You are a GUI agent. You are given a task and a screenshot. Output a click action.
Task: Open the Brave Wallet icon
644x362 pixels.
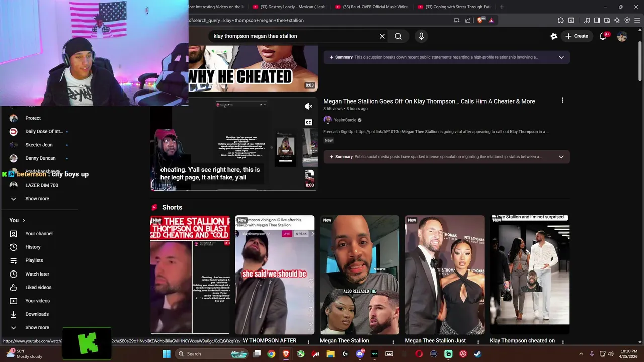pyautogui.click(x=607, y=20)
